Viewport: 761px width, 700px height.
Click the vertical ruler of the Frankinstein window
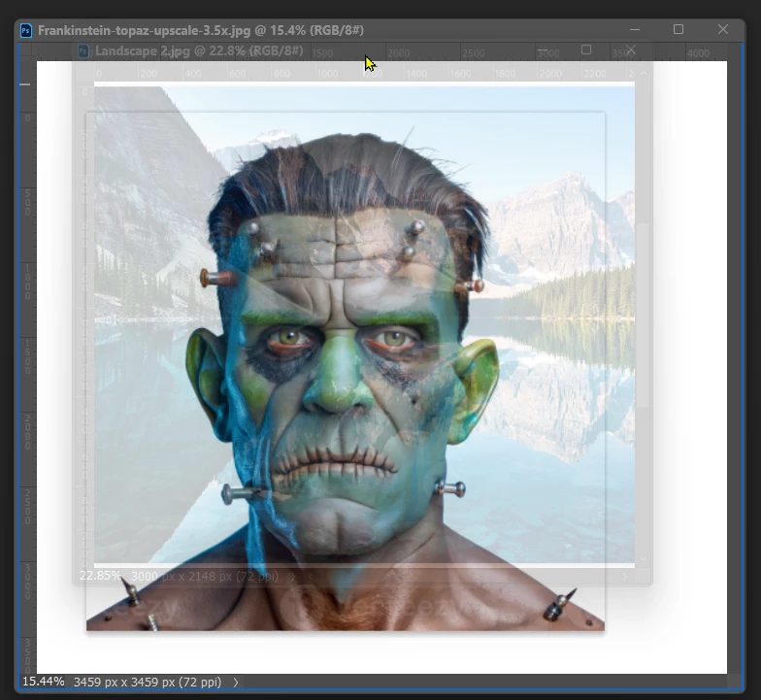pyautogui.click(x=27, y=367)
